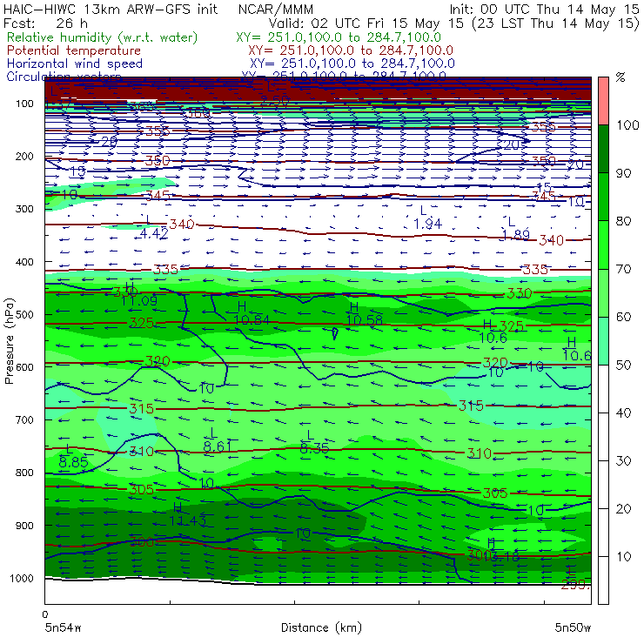This screenshot has height=644, width=644.
Task: Click the 'L 8.35' wind minimum label
Action: point(314,441)
